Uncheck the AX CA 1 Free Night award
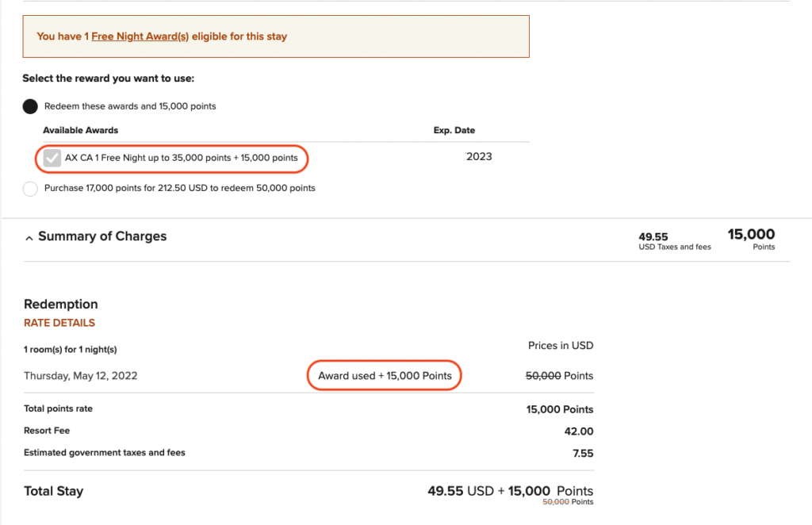The height and width of the screenshot is (525, 812). 52,158
